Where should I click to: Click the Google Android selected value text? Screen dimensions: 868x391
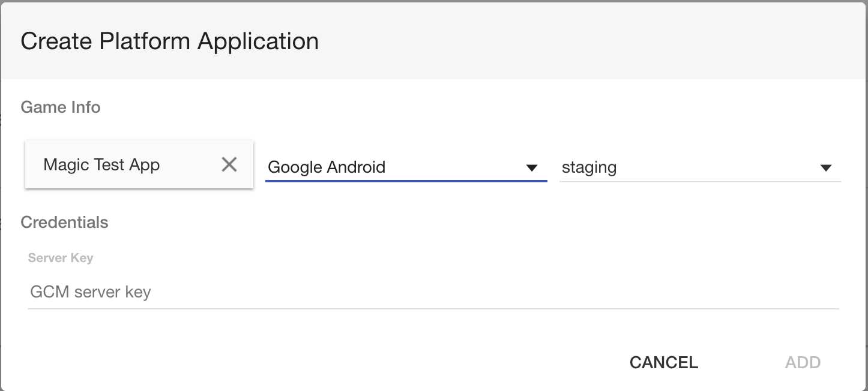click(327, 167)
